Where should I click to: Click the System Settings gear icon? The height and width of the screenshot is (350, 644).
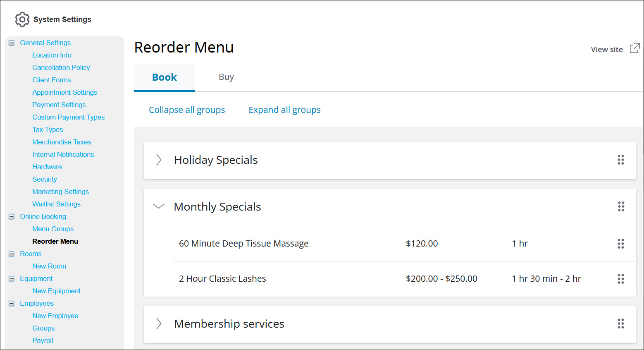22,19
